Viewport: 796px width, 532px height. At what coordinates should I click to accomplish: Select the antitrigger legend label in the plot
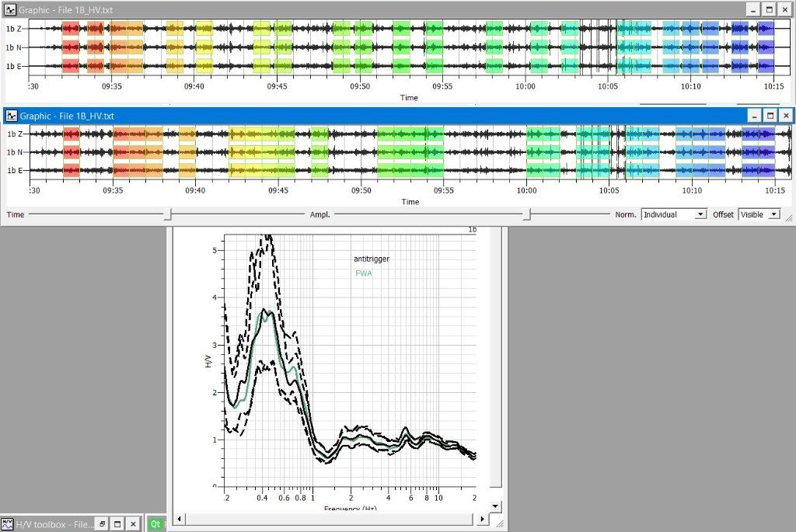(x=371, y=259)
